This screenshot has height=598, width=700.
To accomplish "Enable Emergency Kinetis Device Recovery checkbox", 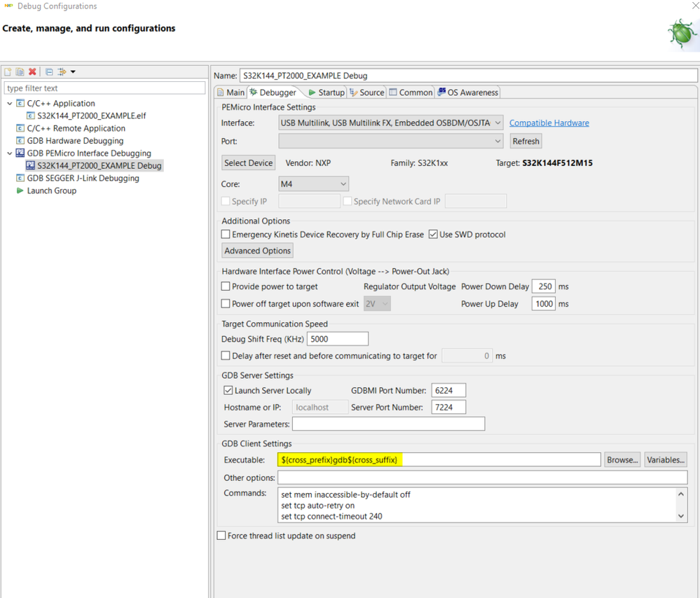I will (x=226, y=235).
